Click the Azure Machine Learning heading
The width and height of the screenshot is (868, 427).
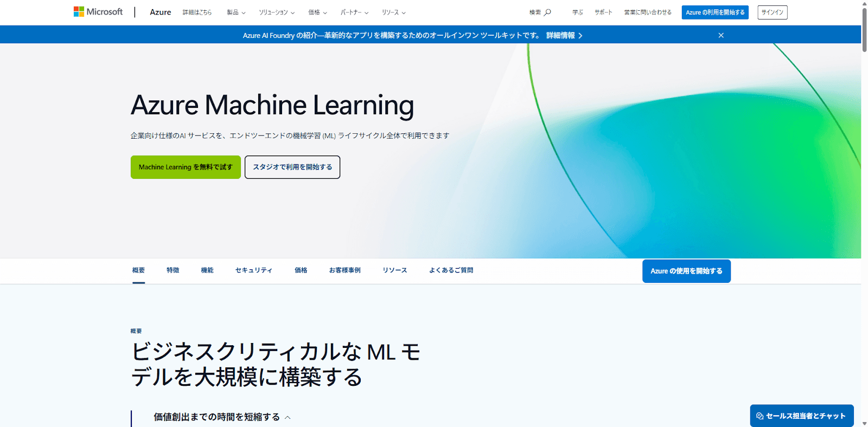coord(272,105)
